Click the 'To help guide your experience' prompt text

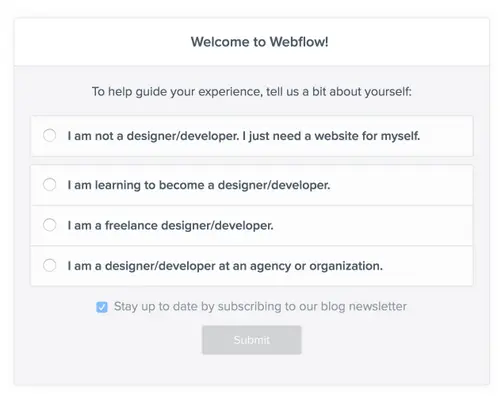252,91
